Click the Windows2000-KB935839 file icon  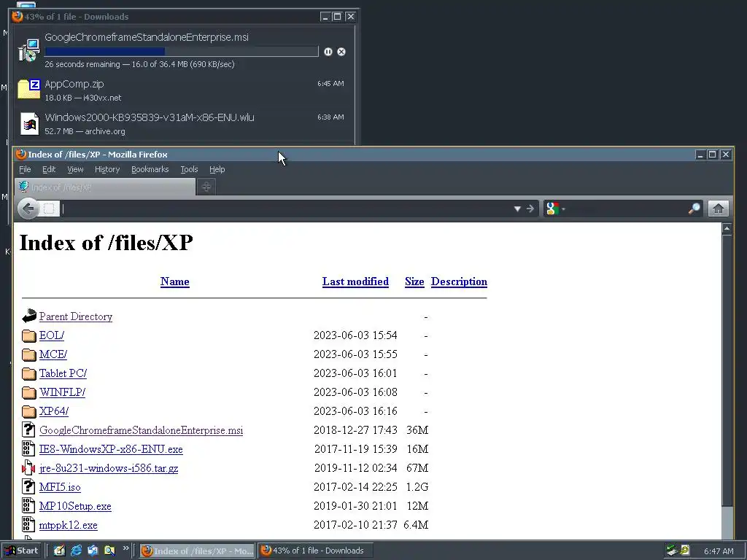click(29, 124)
